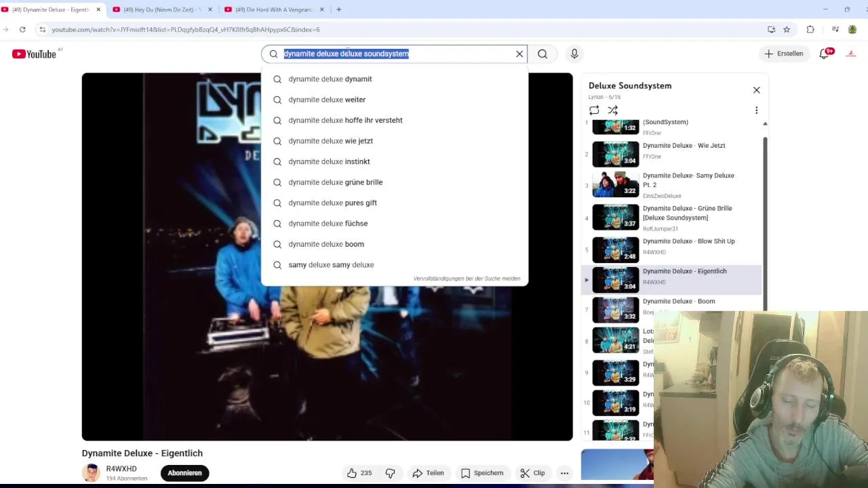Select suggestion 'dynamite deluxe boom'
The height and width of the screenshot is (488, 868).
pyautogui.click(x=395, y=244)
